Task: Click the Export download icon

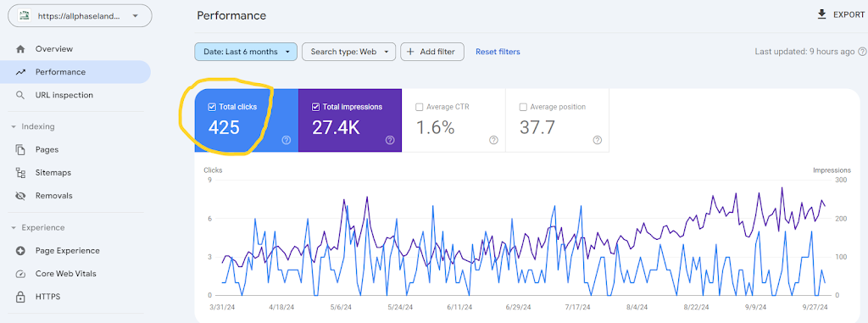Action: (x=821, y=14)
